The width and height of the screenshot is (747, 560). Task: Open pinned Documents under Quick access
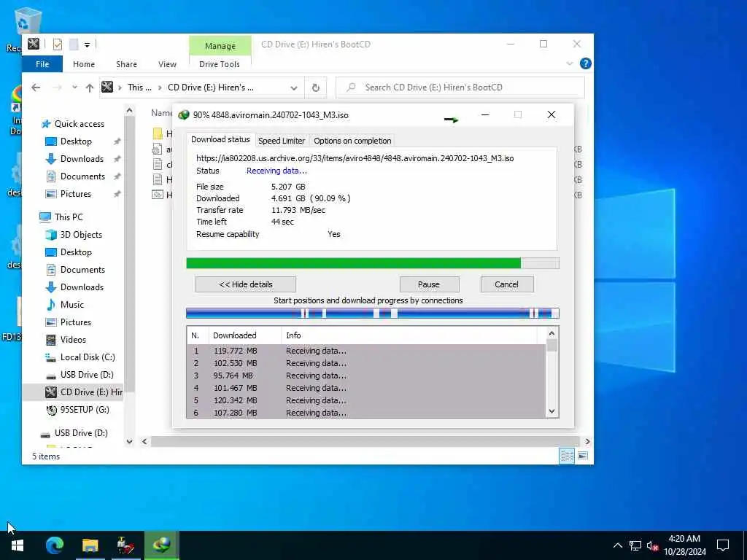click(x=82, y=176)
